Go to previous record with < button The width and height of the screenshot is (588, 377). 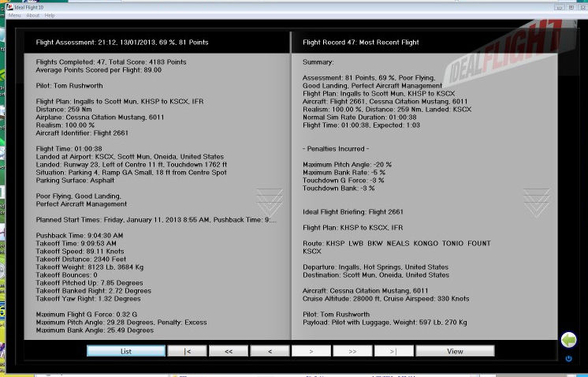(x=270, y=351)
